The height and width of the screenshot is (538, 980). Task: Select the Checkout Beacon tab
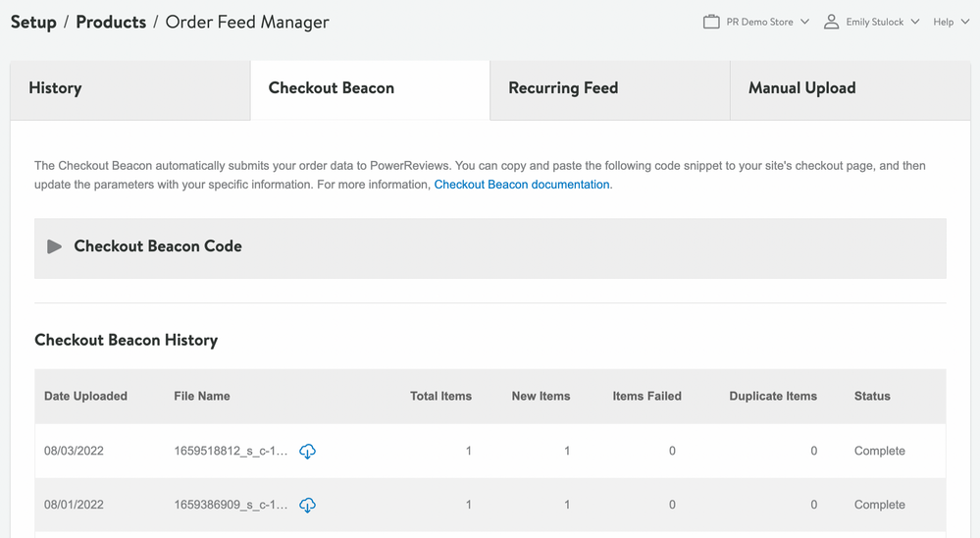pos(370,90)
